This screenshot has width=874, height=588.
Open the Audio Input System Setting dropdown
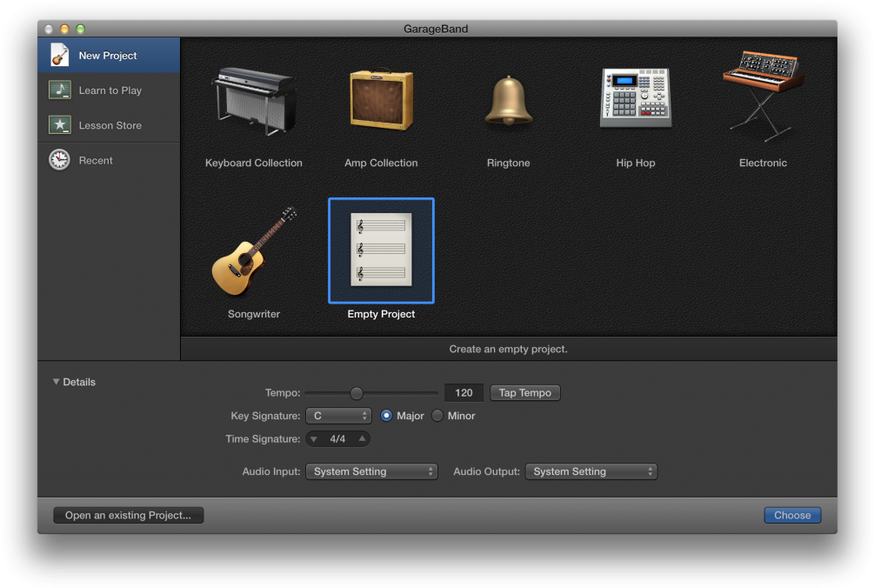click(371, 471)
